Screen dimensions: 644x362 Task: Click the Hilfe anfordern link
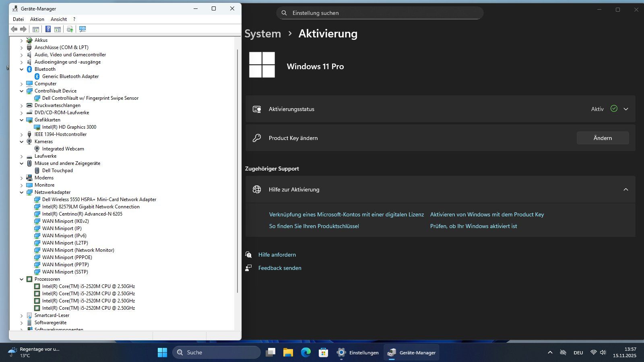point(277,255)
